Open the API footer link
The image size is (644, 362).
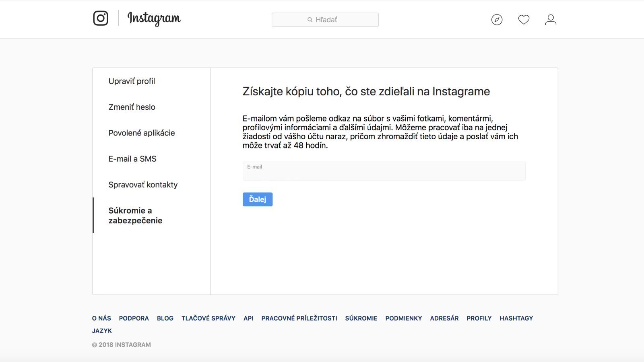coord(248,318)
